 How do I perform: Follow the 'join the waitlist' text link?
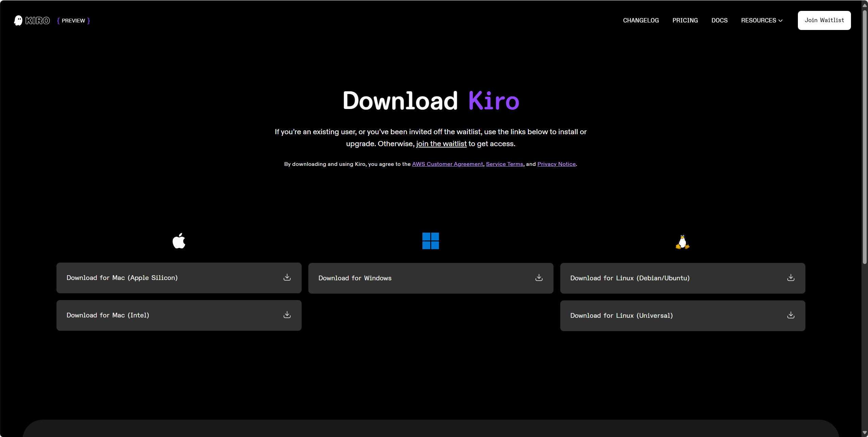(x=441, y=144)
